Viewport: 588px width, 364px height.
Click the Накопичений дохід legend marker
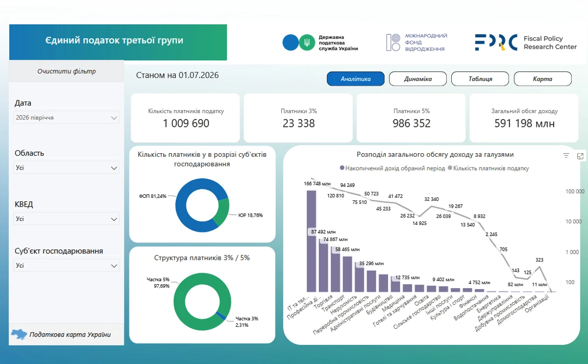[342, 168]
